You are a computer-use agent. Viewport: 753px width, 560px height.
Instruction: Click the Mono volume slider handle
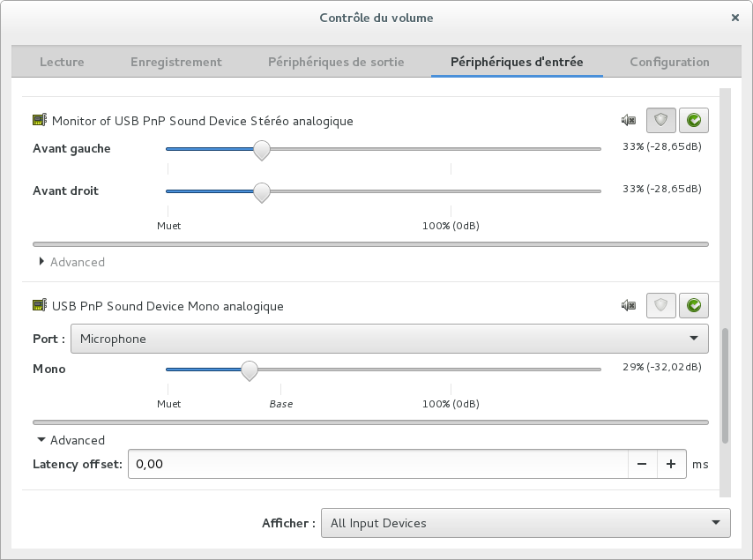click(x=250, y=370)
